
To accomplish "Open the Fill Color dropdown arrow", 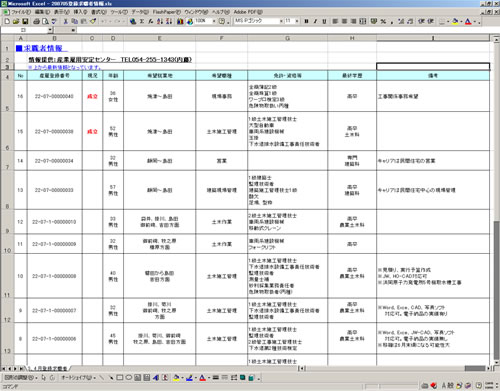I will tap(461, 21).
